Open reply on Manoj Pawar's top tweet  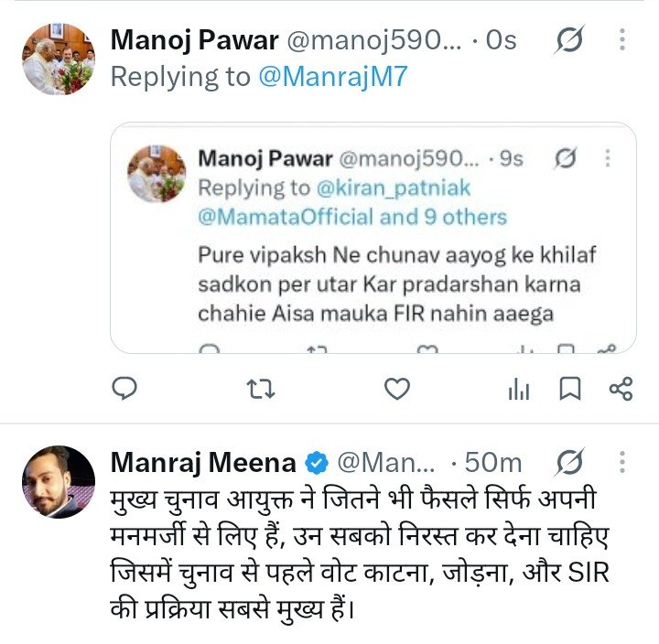click(x=124, y=388)
